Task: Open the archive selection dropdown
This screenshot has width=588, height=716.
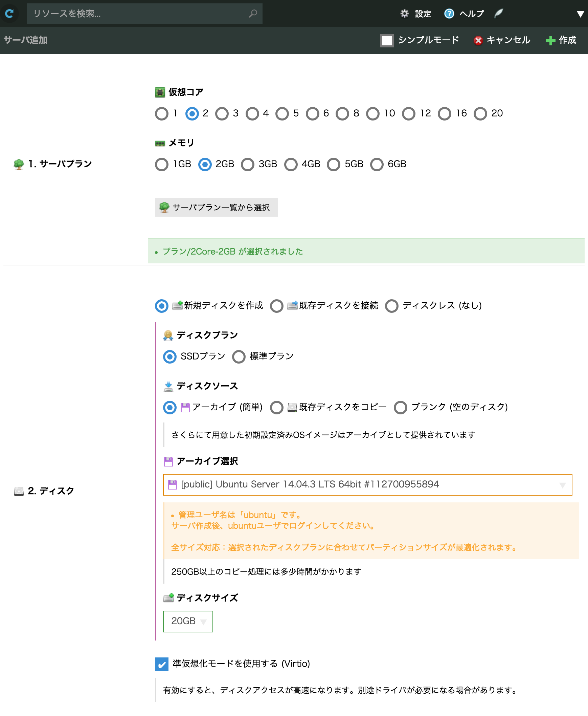Action: point(367,484)
